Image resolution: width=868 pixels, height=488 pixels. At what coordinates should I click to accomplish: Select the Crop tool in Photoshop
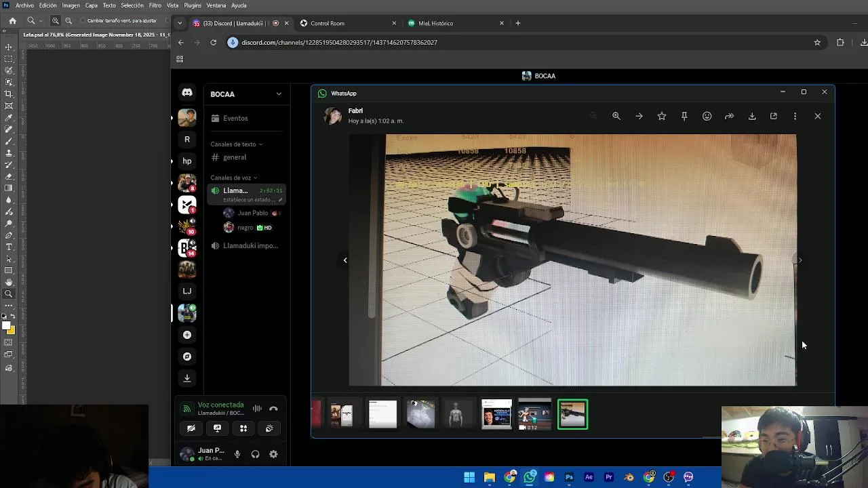[9, 94]
